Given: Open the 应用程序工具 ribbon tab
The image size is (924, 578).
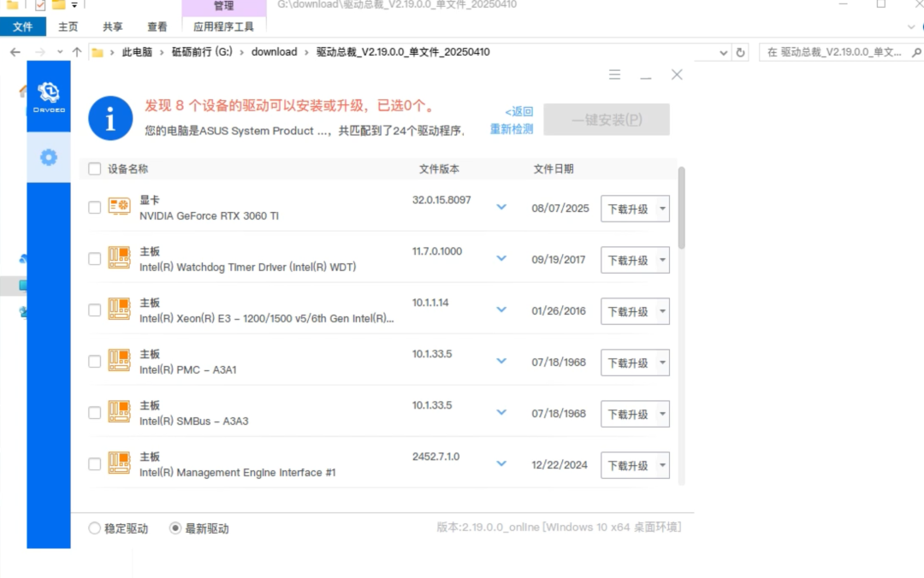Looking at the screenshot, I should tap(223, 27).
